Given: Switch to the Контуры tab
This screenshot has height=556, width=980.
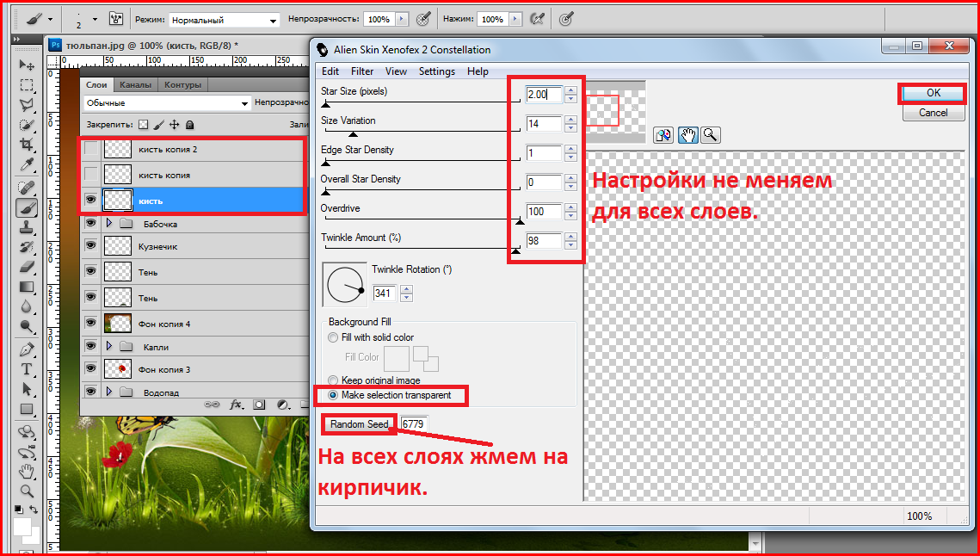Looking at the screenshot, I should 182,85.
